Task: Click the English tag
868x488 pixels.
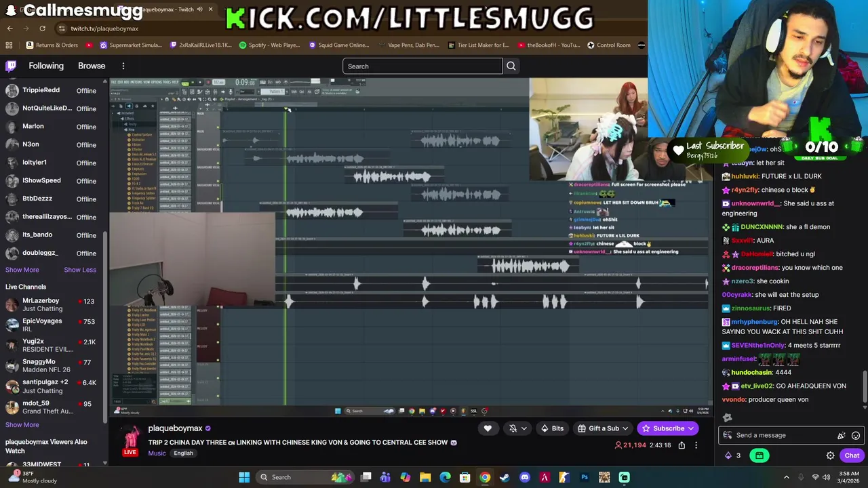Action: coord(183,453)
